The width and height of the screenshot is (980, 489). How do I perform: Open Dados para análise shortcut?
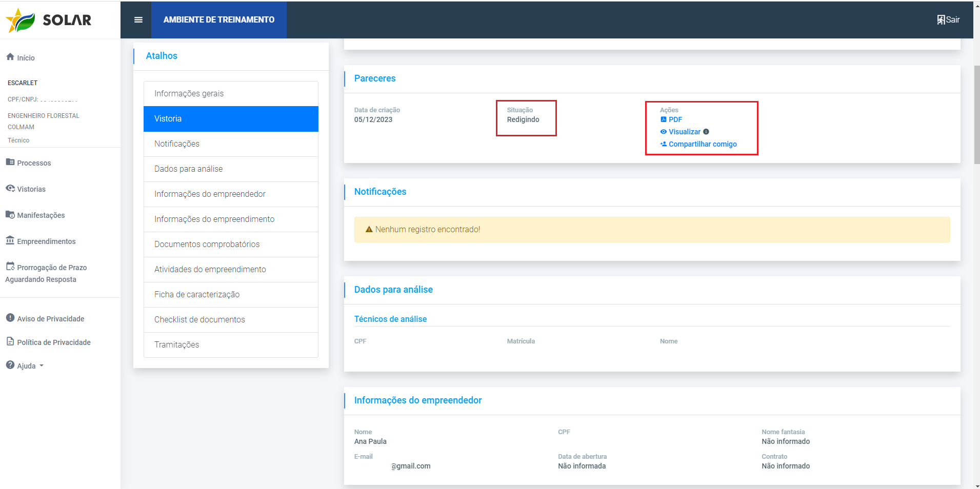click(x=231, y=169)
